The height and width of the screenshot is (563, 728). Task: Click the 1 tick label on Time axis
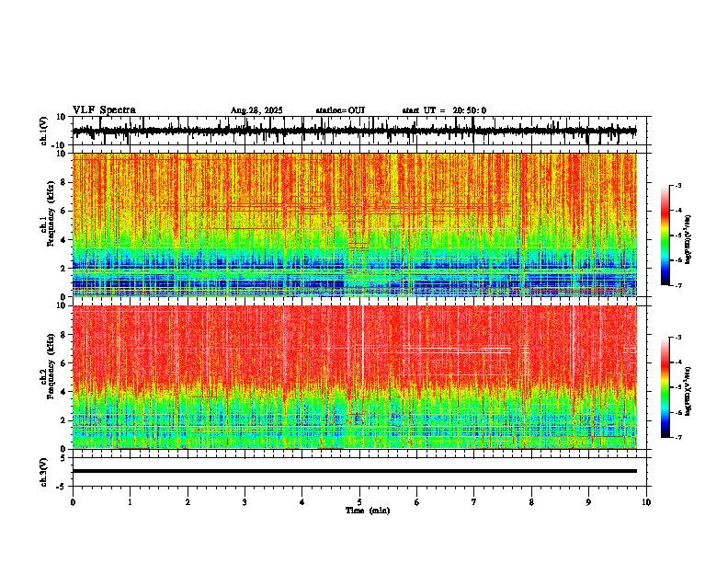(130, 502)
